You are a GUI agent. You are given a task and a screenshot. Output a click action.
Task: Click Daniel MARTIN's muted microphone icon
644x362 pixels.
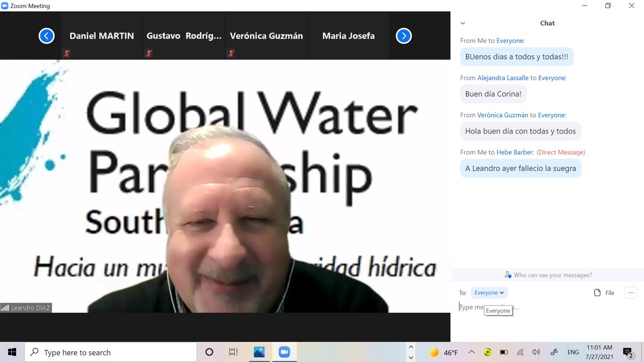(x=67, y=53)
